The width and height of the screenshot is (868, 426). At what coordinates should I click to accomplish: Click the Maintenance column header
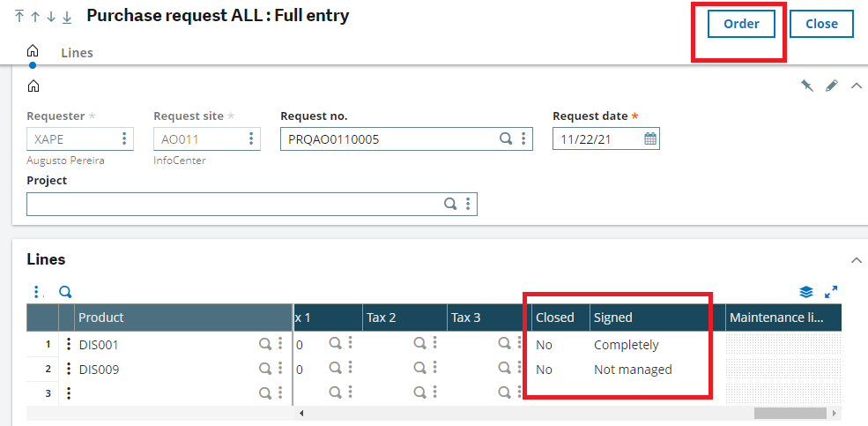coord(783,318)
